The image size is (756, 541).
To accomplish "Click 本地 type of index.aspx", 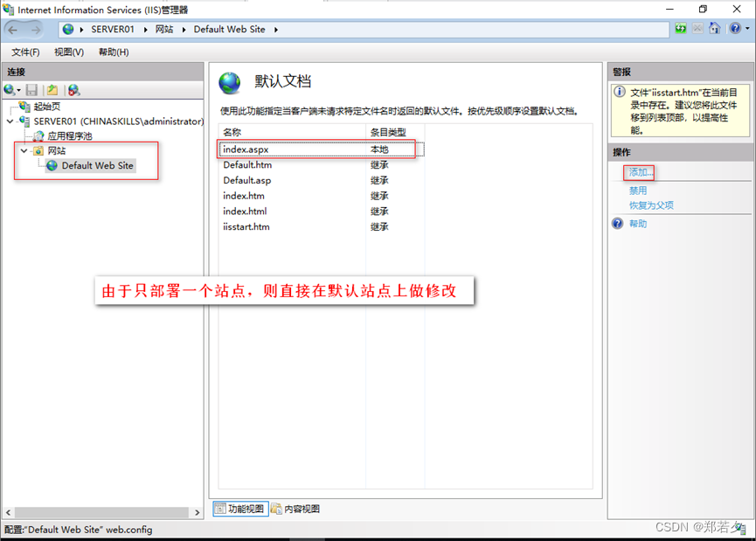I will tap(379, 149).
